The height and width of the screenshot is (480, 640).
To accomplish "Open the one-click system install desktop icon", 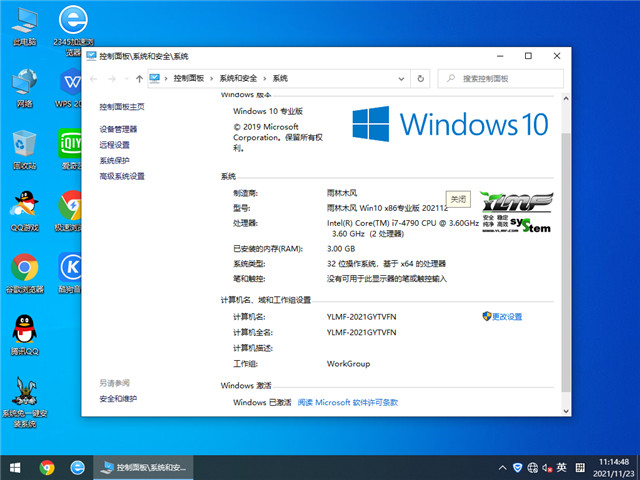I will point(24,402).
